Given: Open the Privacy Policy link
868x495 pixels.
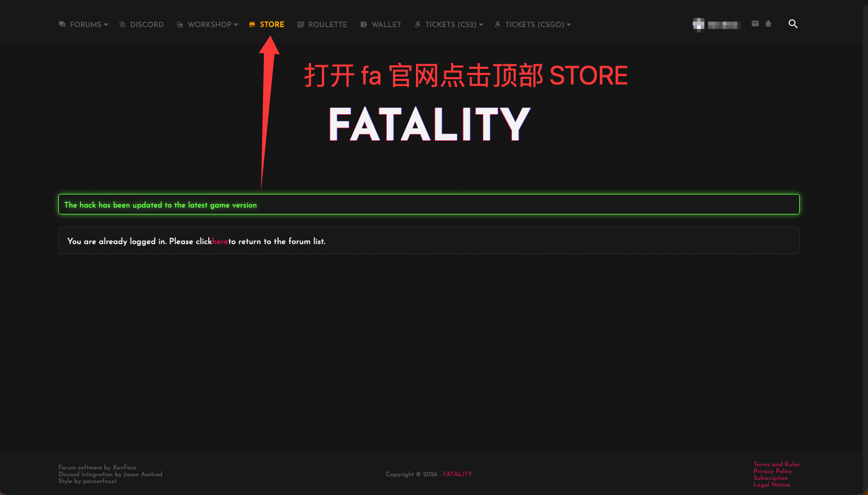Looking at the screenshot, I should pyautogui.click(x=772, y=471).
